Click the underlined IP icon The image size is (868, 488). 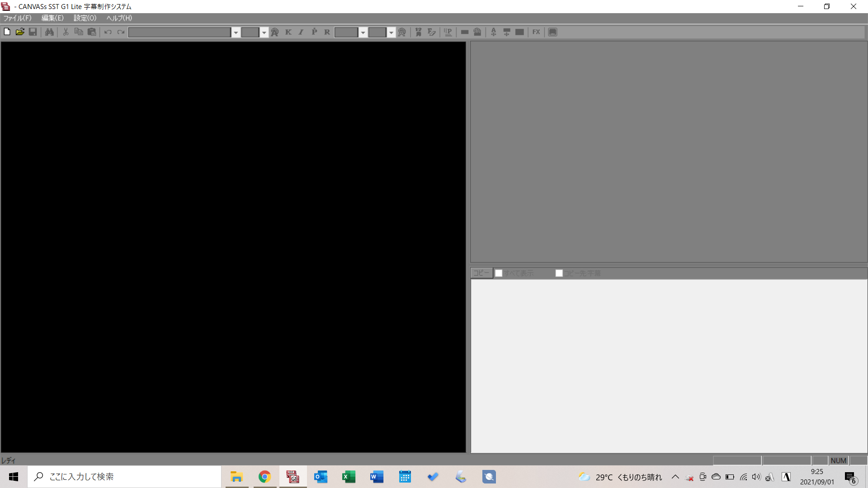[448, 32]
